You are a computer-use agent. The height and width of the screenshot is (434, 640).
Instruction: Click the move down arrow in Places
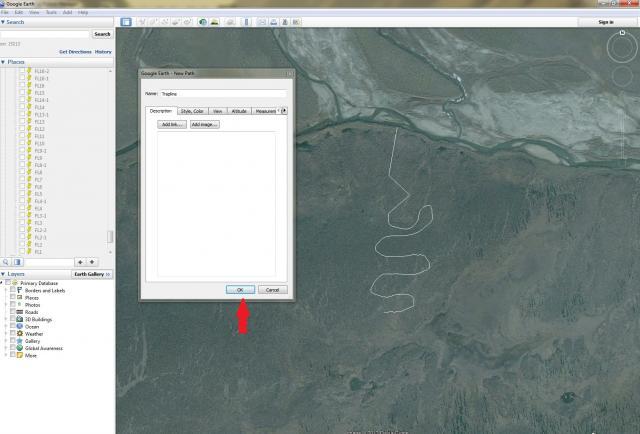pos(92,261)
